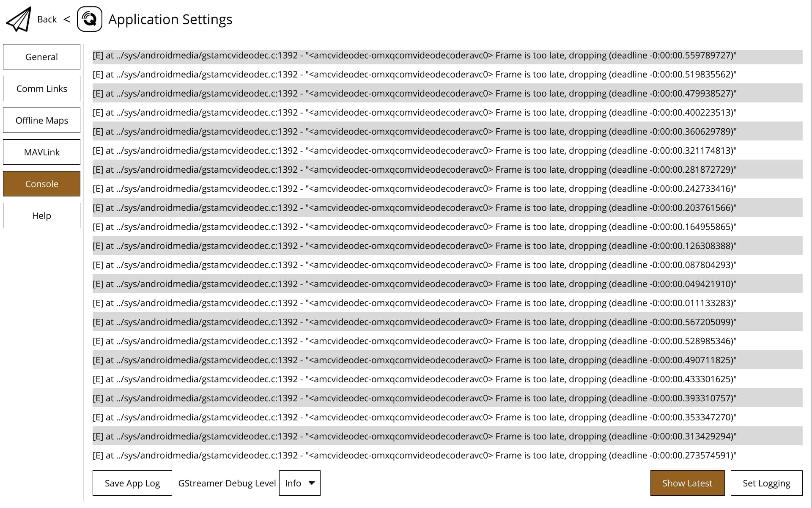The height and width of the screenshot is (508, 812).
Task: Select log line with deadline -0:00:00.281872729
Action: click(x=447, y=170)
